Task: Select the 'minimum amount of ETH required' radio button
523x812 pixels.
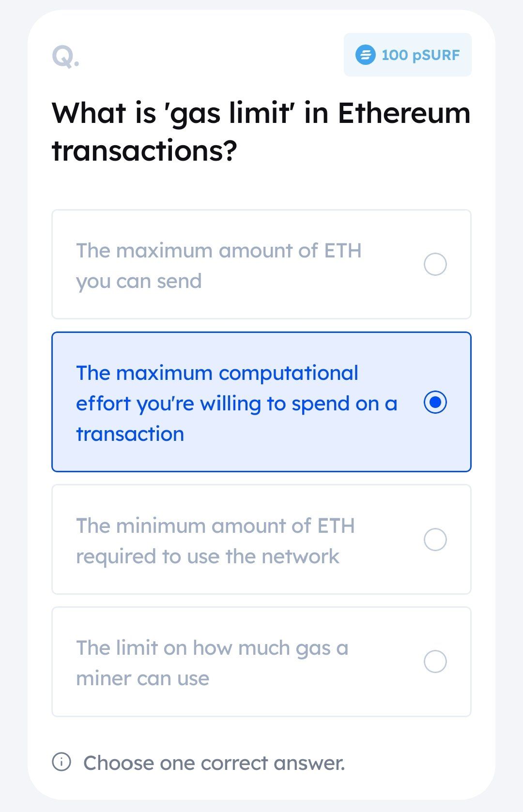Action: click(x=435, y=540)
